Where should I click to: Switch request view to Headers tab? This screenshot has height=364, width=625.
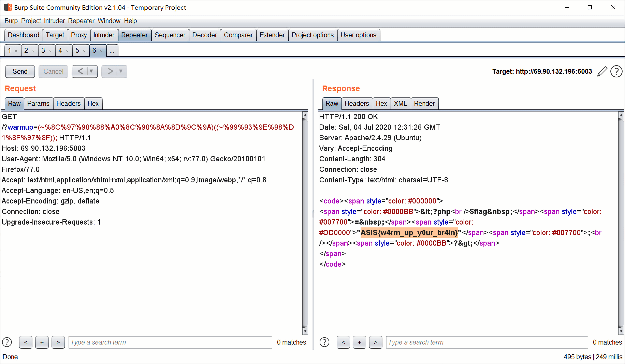point(69,104)
